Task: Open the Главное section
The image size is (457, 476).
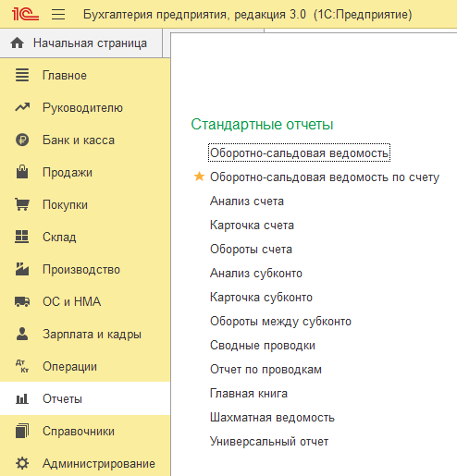Action: 85,75
